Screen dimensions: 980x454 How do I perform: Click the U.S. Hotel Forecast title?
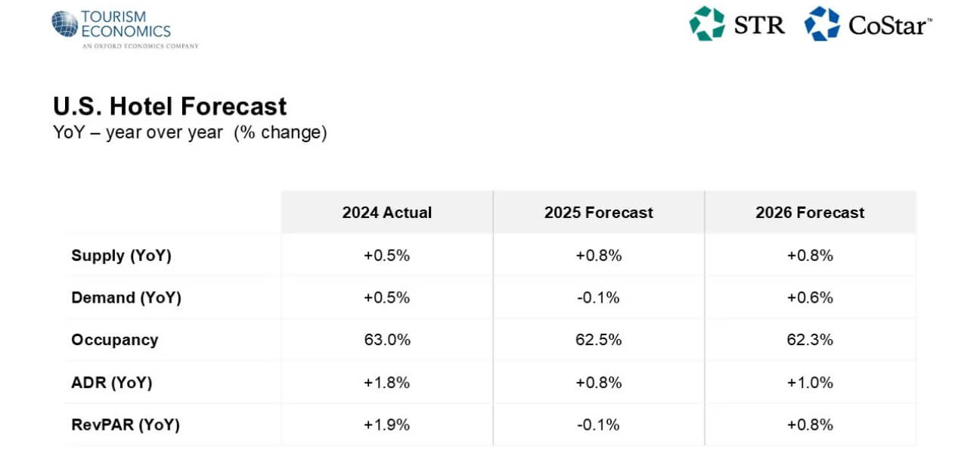coord(170,106)
